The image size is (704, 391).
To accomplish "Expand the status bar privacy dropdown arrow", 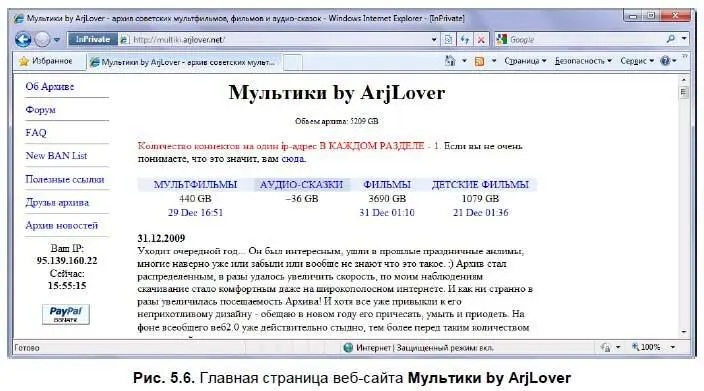I will tap(618, 347).
